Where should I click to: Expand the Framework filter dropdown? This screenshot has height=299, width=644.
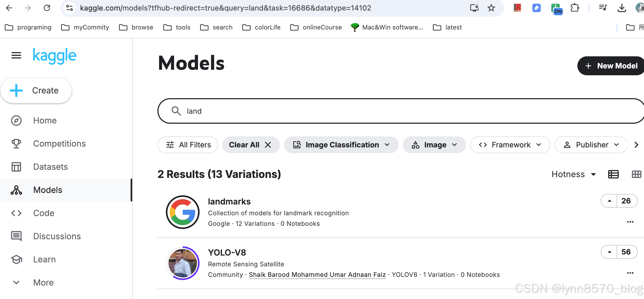510,145
